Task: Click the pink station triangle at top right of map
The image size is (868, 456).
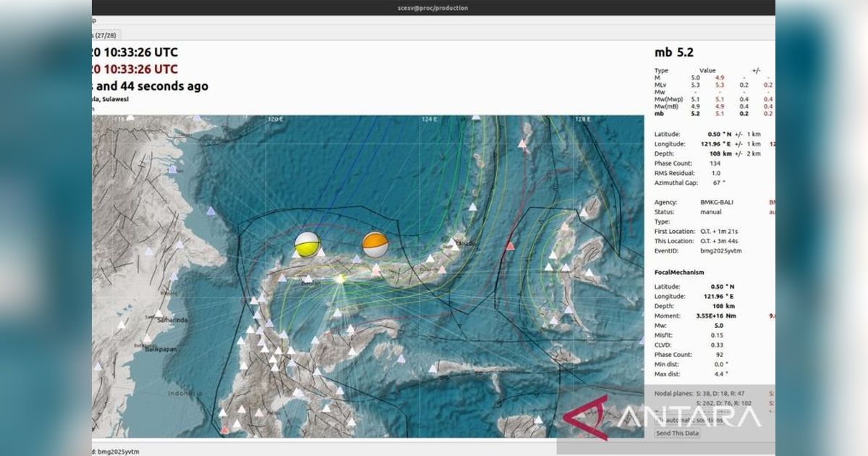Action: coord(522,144)
